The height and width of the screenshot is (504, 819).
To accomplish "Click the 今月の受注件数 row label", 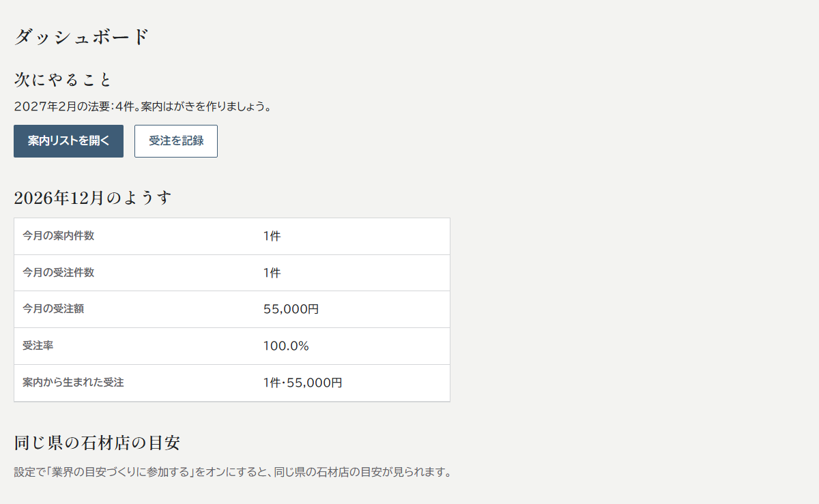I will click(59, 273).
